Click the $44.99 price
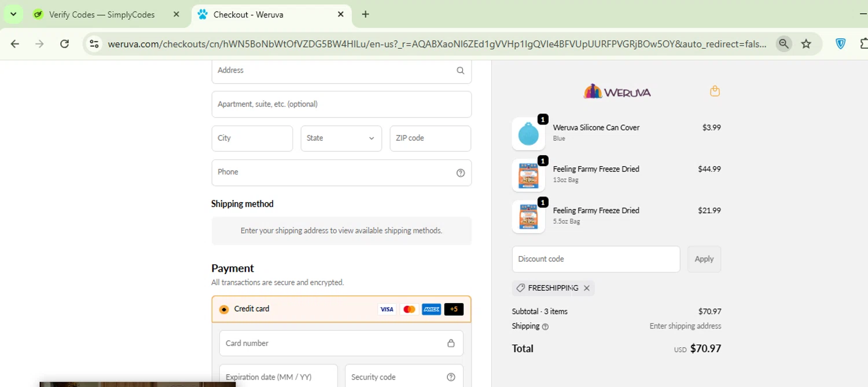 coord(709,169)
